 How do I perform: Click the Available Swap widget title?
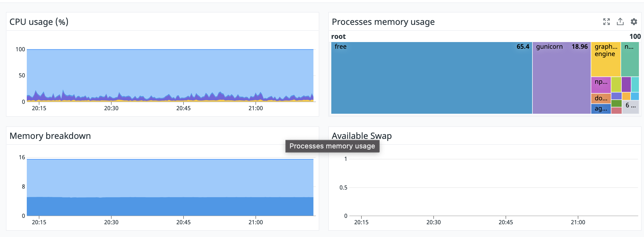pyautogui.click(x=362, y=136)
